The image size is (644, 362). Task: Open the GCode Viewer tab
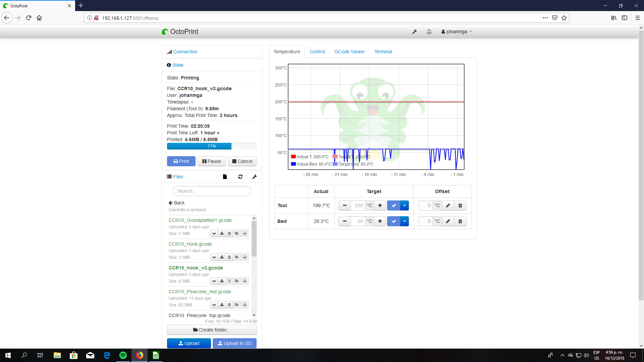point(350,52)
